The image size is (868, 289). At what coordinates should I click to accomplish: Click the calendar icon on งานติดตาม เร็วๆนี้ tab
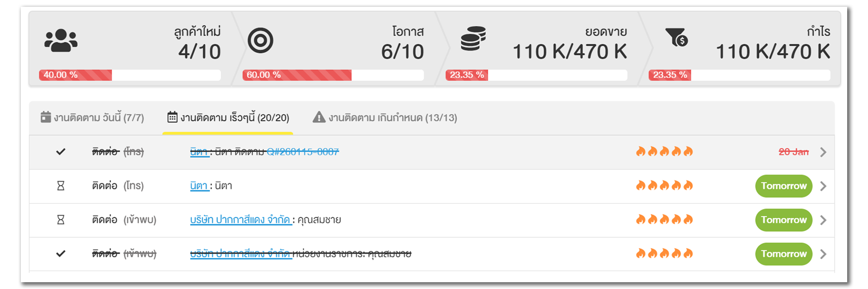[x=172, y=117]
